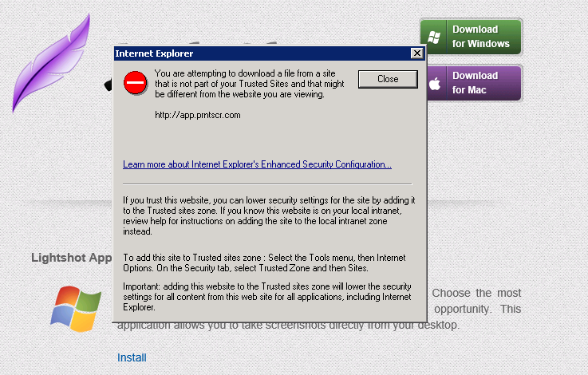Click the "To add this site to Trusted sites zone" paragraph
The image size is (588, 375).
click(264, 262)
